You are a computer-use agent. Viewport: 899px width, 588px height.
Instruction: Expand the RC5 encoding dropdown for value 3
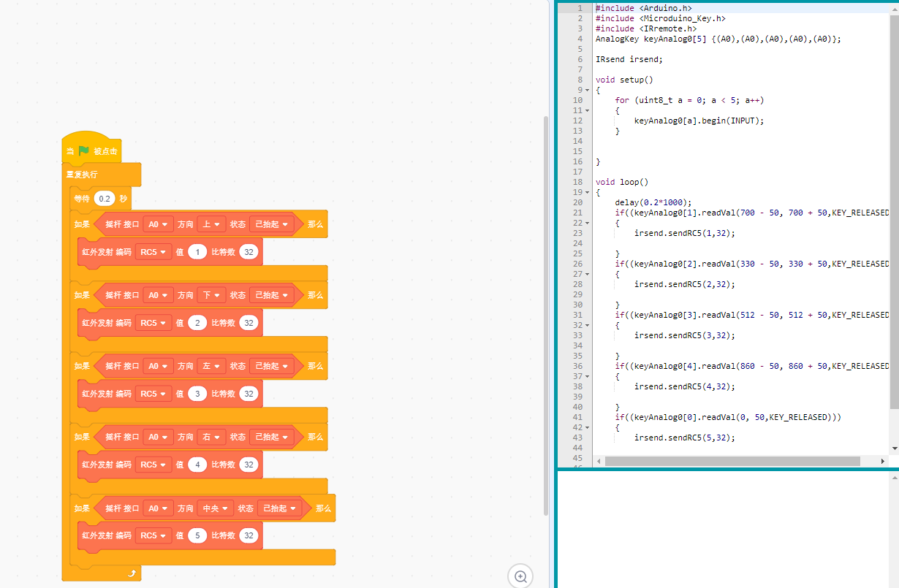[x=153, y=394]
